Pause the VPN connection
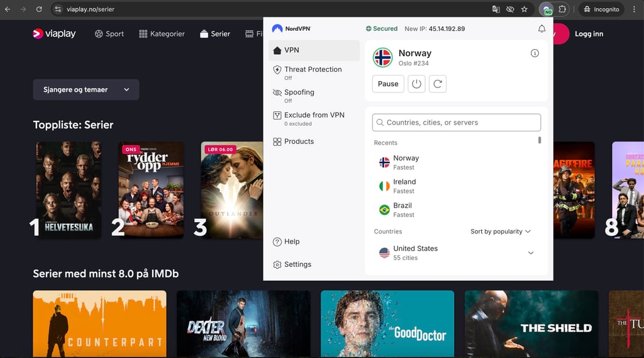 388,84
